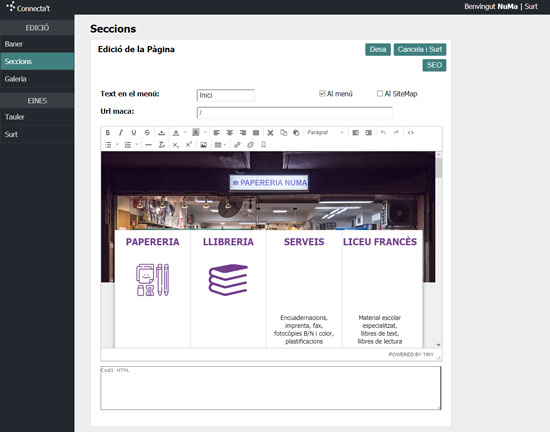Insert horizontal line
The width and height of the screenshot is (550, 432).
tap(148, 145)
